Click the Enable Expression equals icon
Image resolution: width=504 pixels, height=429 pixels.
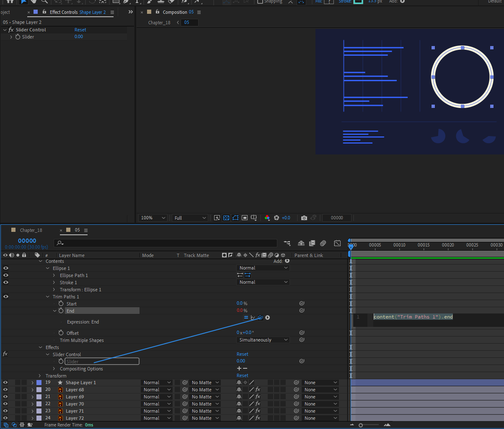tap(246, 318)
